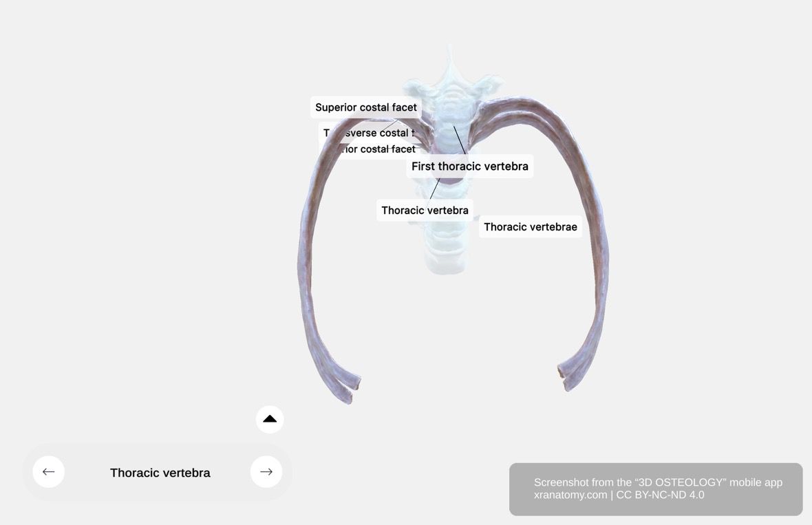
Task: Click the Thoracic vertebra title bar text
Action: (160, 473)
